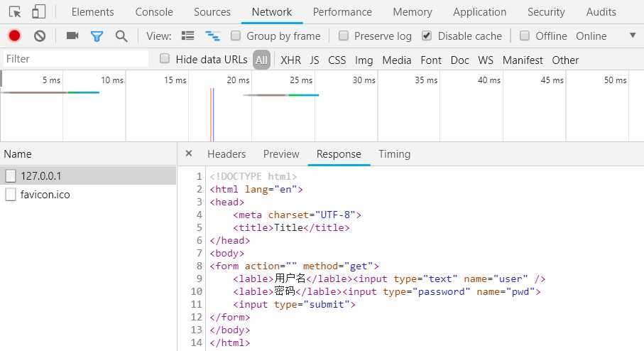Viewport: 644px width, 351px height.
Task: Open the Console tab
Action: (x=154, y=12)
